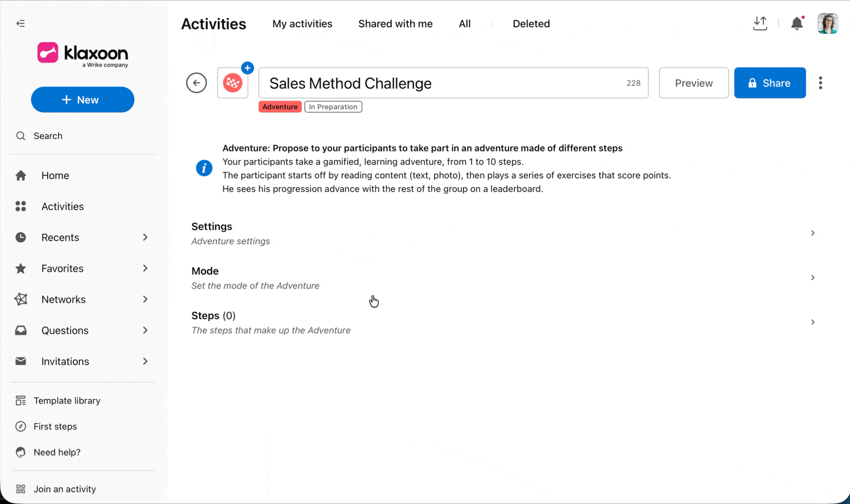
Task: Switch to Shared with me tab
Action: pyautogui.click(x=395, y=24)
